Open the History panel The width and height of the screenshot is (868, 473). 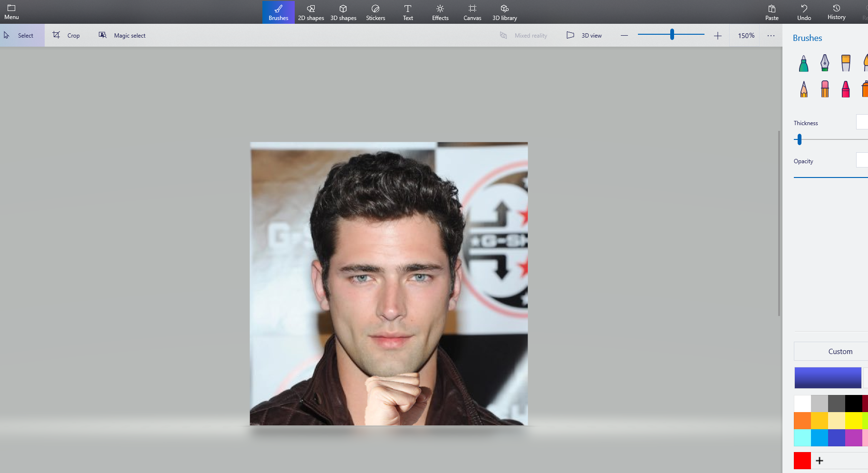click(836, 12)
